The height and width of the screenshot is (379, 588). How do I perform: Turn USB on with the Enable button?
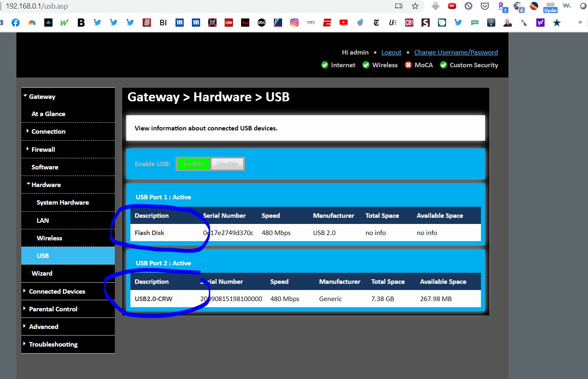pyautogui.click(x=194, y=164)
